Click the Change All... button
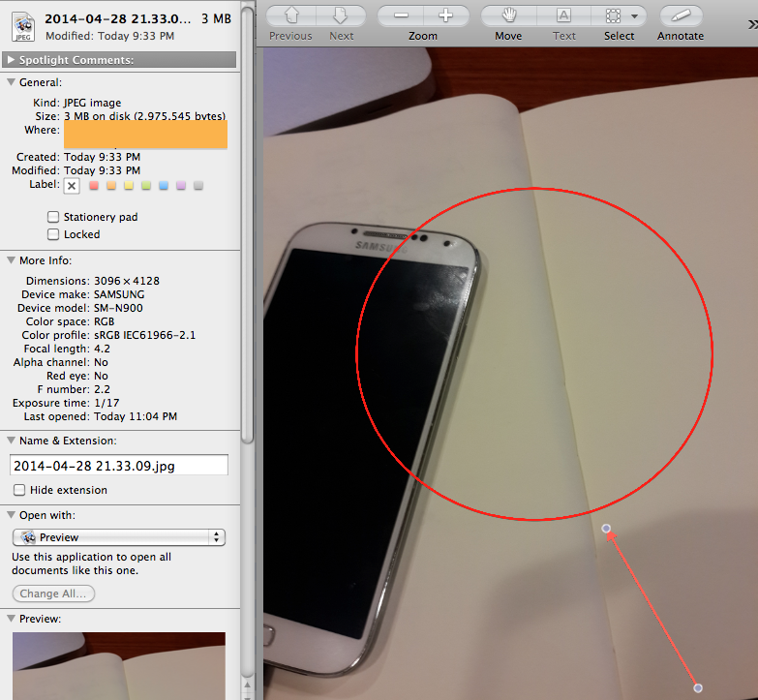Viewport: 758px width, 700px height. [53, 593]
